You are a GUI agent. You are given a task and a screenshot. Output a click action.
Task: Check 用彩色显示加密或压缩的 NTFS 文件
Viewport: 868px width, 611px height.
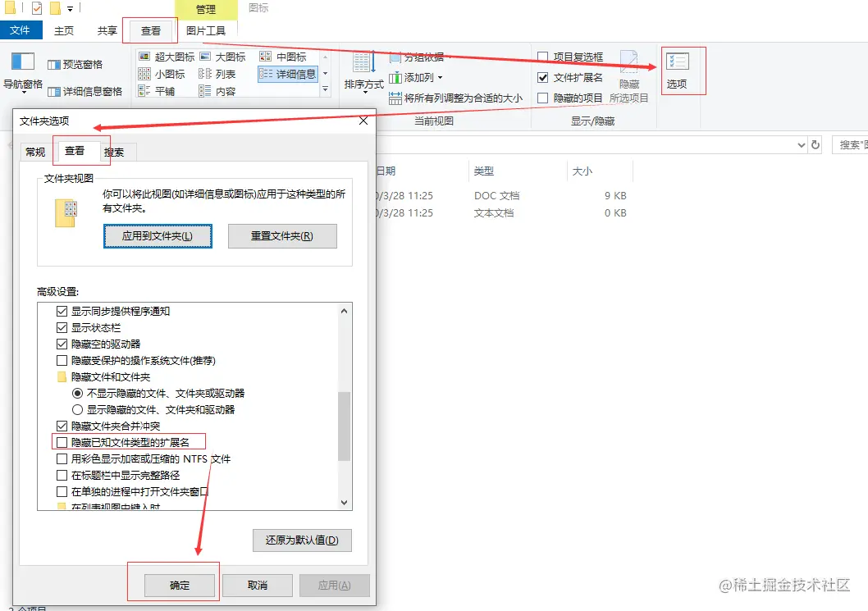[62, 458]
